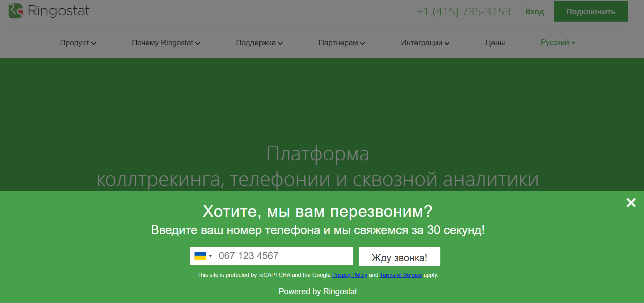Open the Поддержка dropdown menu

click(x=259, y=43)
